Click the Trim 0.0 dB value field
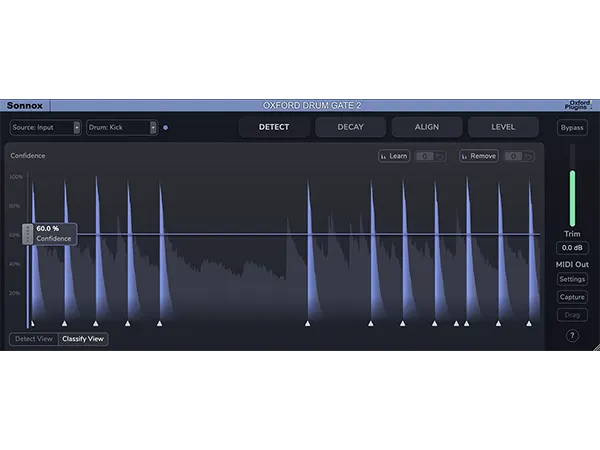This screenshot has height=450, width=600. [x=572, y=247]
